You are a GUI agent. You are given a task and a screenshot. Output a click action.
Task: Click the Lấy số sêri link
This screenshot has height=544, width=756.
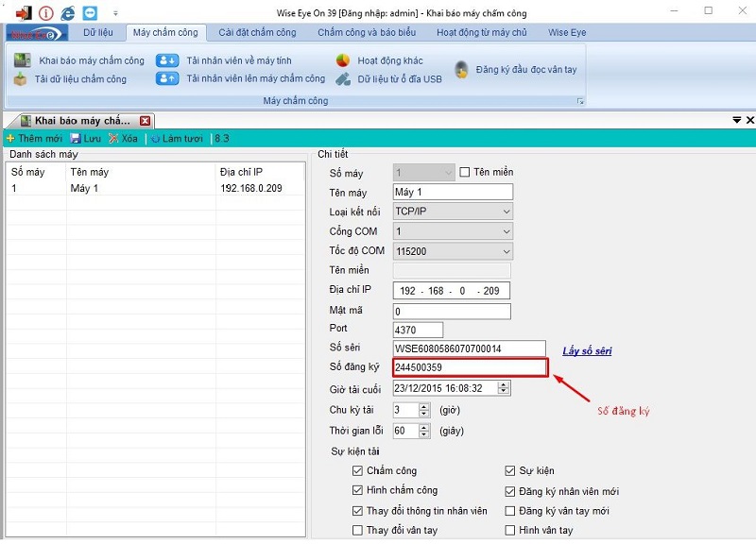[x=587, y=351]
